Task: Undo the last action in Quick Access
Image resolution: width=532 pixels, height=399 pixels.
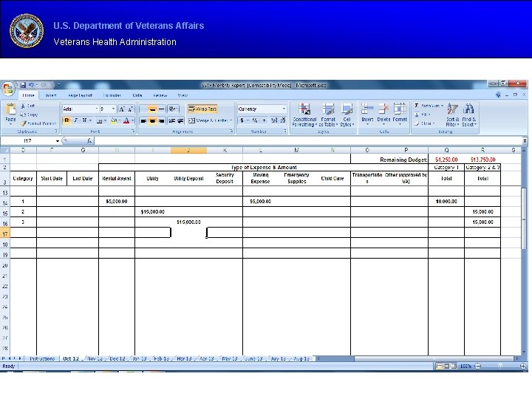Action: click(x=31, y=85)
